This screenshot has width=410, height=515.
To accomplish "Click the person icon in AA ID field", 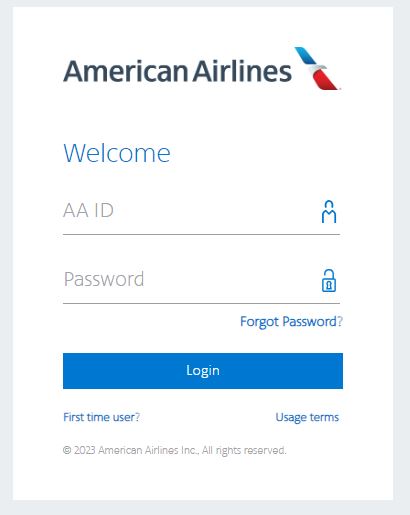I will (329, 212).
